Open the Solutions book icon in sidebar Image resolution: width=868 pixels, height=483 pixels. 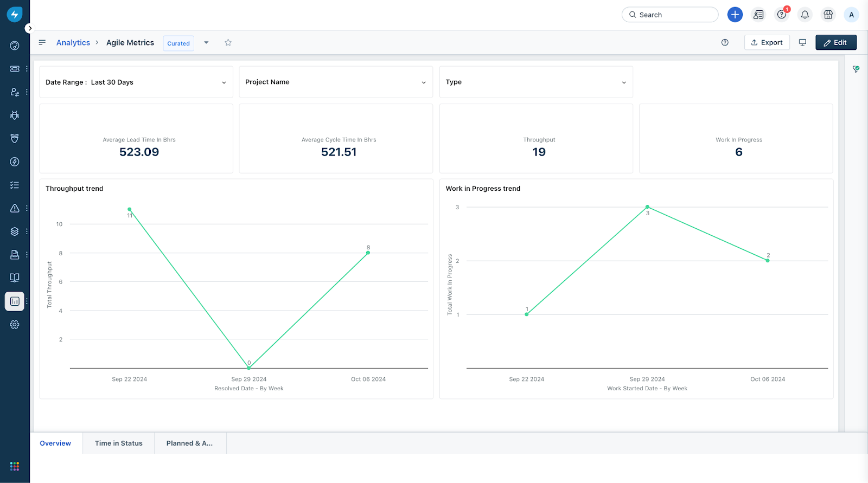[x=15, y=278]
